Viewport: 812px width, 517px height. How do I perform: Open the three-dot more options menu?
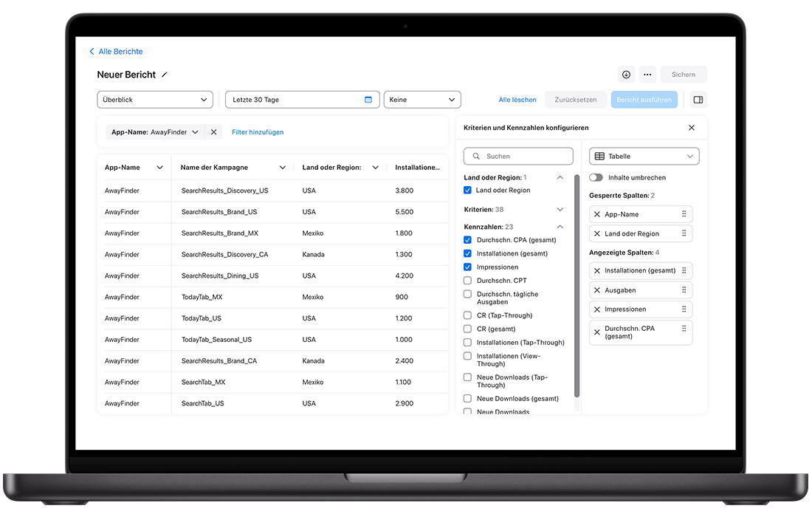tap(647, 75)
